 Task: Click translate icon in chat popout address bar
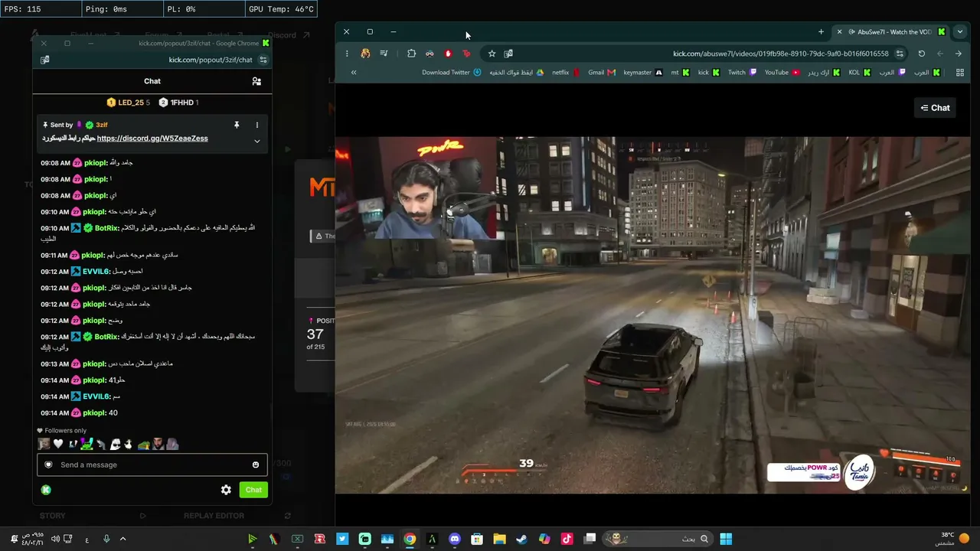pos(45,60)
